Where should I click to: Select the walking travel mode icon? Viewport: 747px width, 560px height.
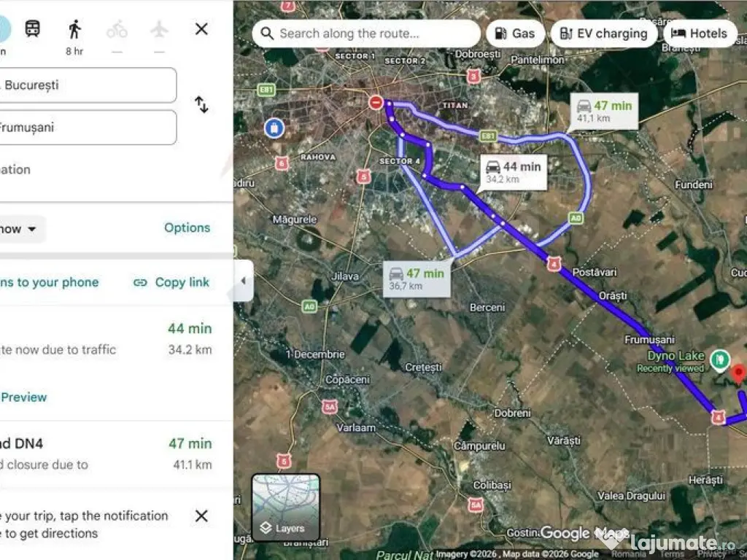pos(74,29)
